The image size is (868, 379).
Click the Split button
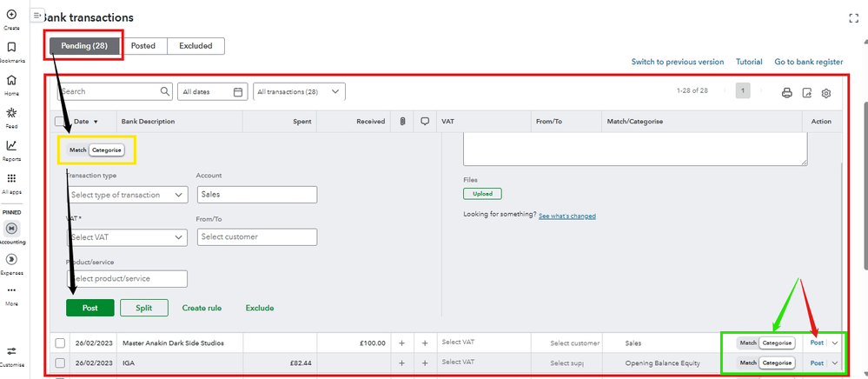[144, 308]
